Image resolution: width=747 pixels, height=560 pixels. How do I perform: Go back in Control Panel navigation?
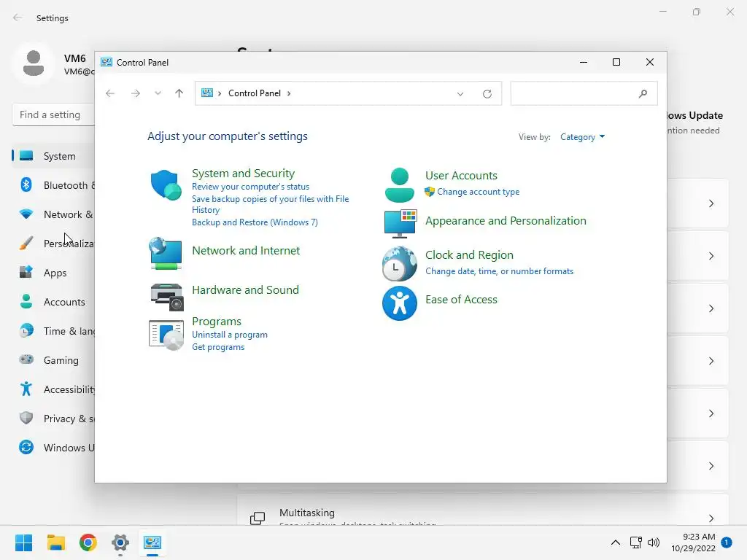coord(110,93)
